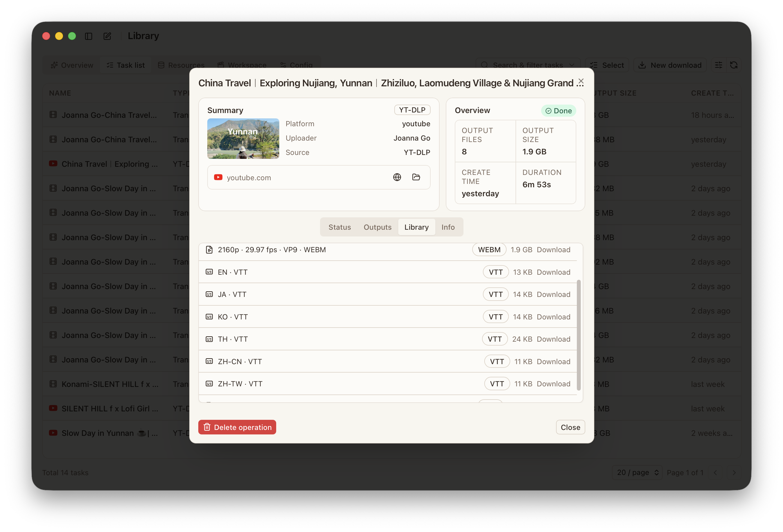The width and height of the screenshot is (783, 532).
Task: Open the source URL with the globe icon
Action: pos(397,177)
